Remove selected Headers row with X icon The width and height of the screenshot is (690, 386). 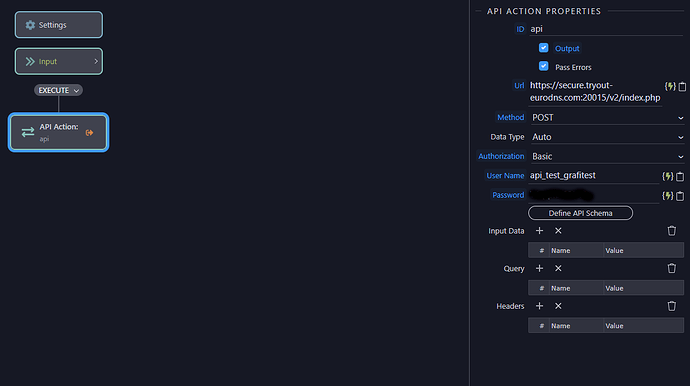tap(558, 306)
